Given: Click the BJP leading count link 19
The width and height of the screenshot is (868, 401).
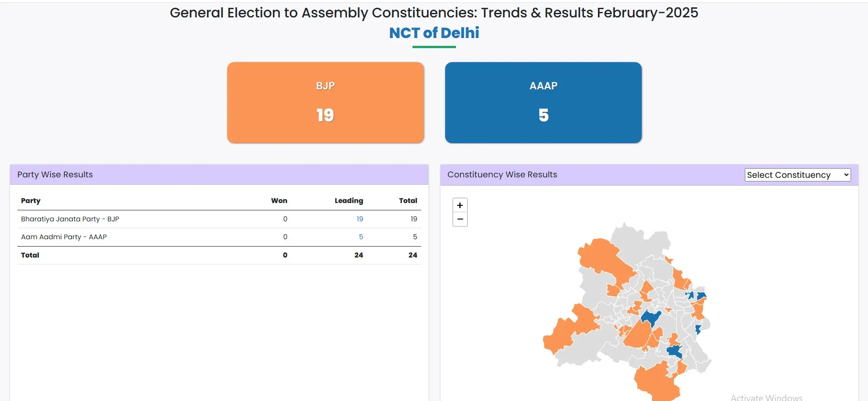Looking at the screenshot, I should 360,219.
